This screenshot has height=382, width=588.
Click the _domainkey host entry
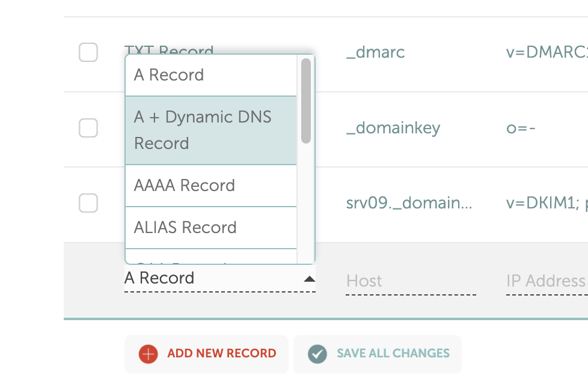click(393, 128)
